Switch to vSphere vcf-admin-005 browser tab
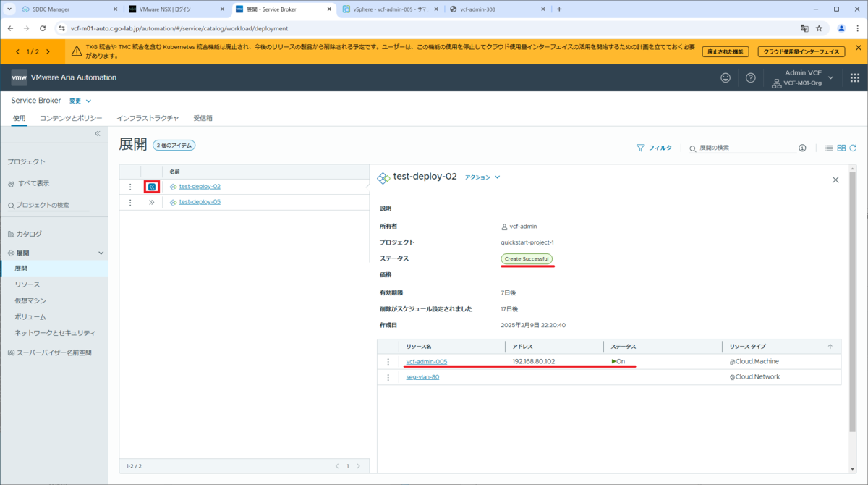Screen dimensions: 868x485 click(x=389, y=9)
